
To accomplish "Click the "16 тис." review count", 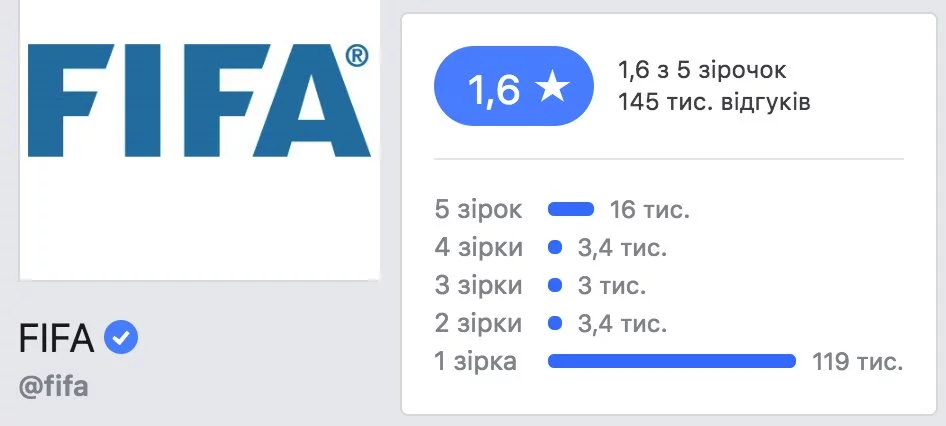I will (x=650, y=210).
